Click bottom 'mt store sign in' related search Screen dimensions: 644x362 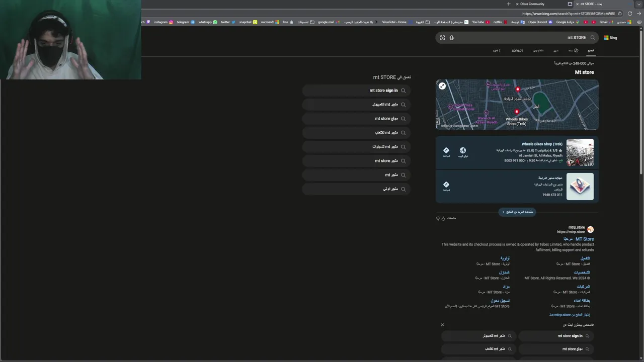[x=556, y=336]
